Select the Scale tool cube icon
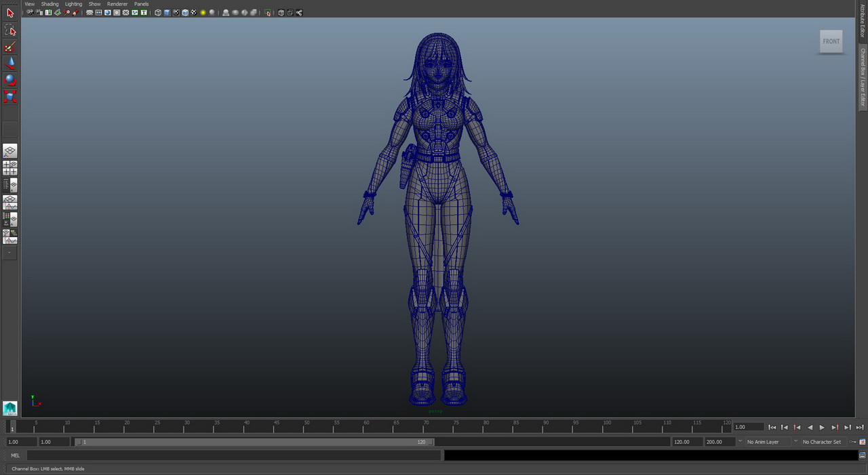868x475 pixels. pos(10,96)
